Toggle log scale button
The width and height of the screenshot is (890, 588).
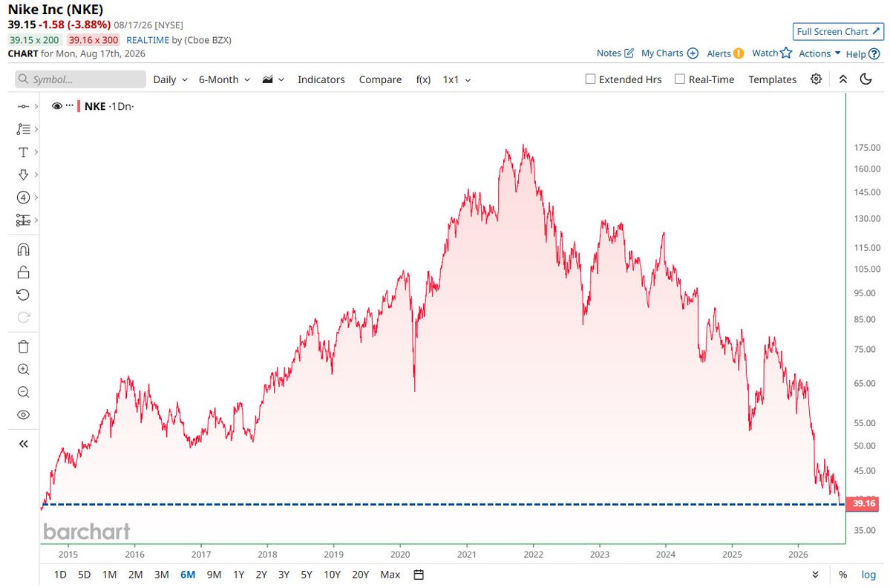coord(868,575)
